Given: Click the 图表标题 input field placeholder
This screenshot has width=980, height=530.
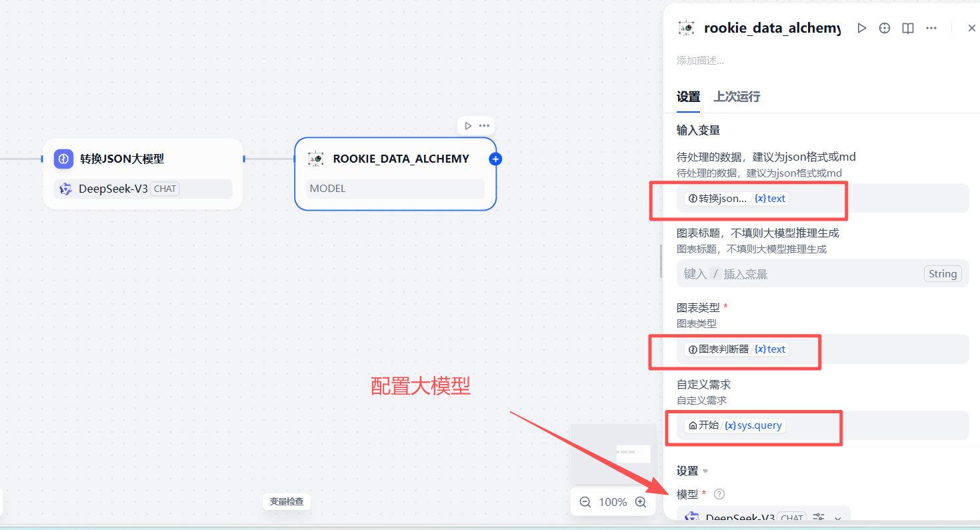Looking at the screenshot, I should pyautogui.click(x=726, y=274).
